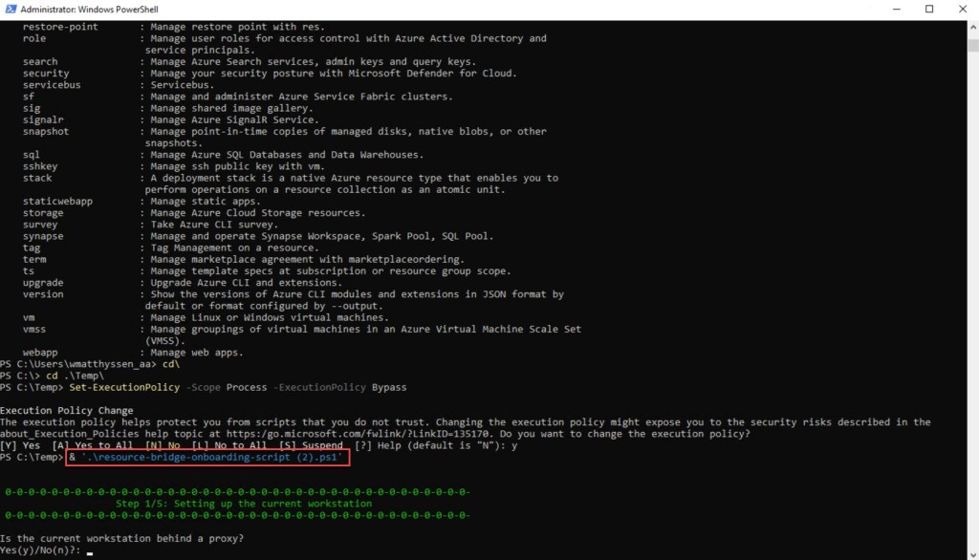Click the scrollbar up arrow
Screen dimensions: 979x560
970,26
